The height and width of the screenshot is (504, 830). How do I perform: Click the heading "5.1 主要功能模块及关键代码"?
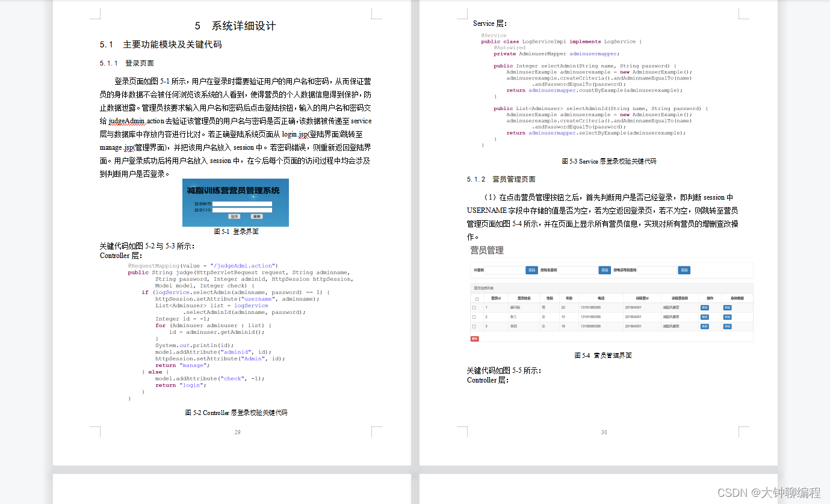pos(161,45)
